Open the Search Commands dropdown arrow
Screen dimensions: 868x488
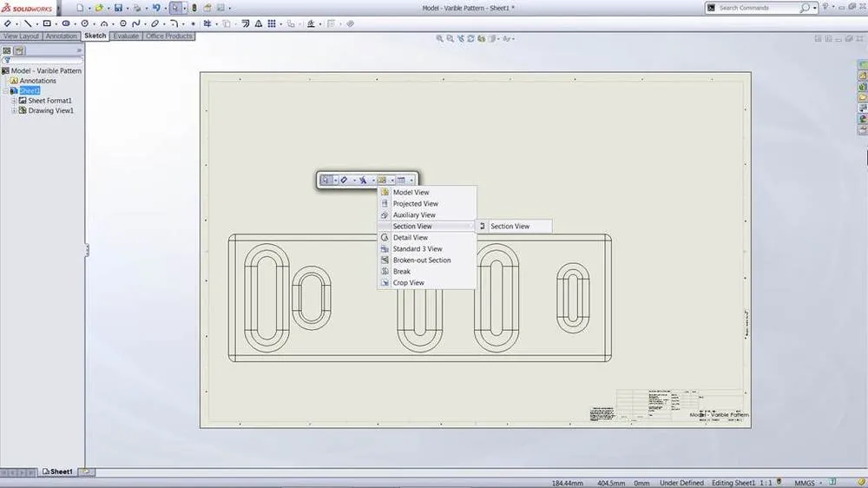coord(815,9)
